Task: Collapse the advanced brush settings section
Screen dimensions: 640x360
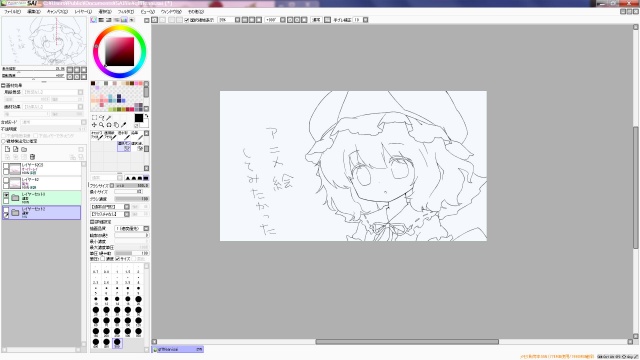Action: [x=92, y=222]
